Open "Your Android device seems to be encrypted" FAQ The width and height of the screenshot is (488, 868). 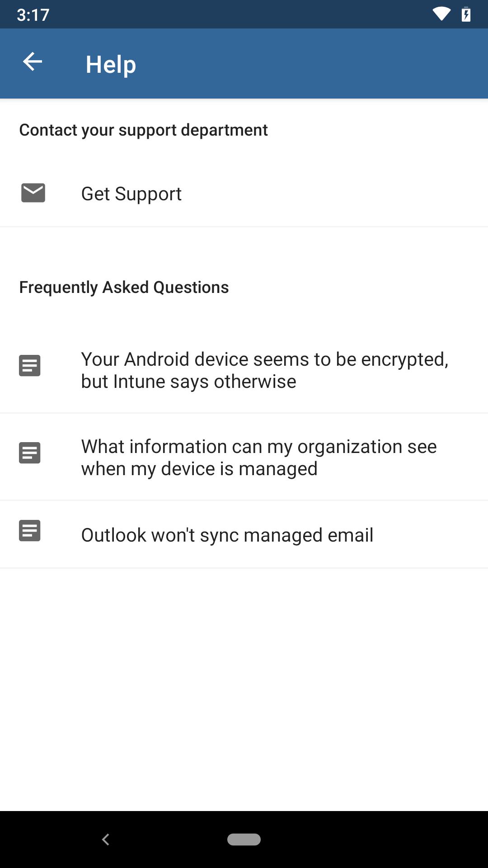264,370
